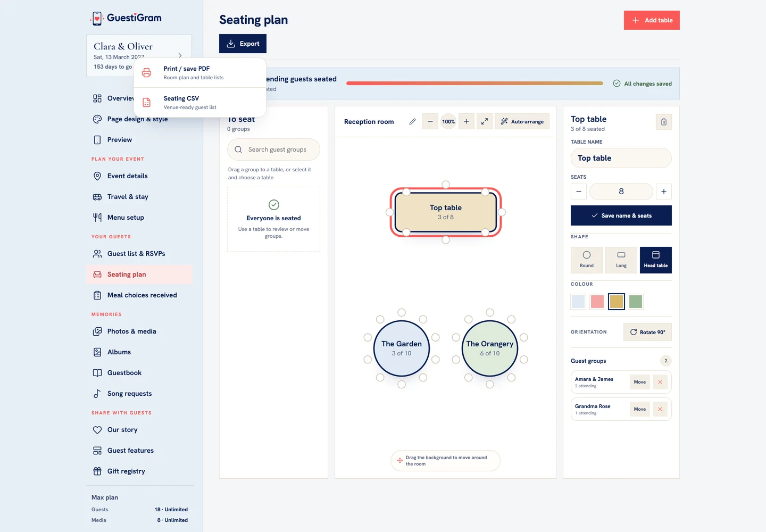Open the Menu setup page

coord(139,218)
